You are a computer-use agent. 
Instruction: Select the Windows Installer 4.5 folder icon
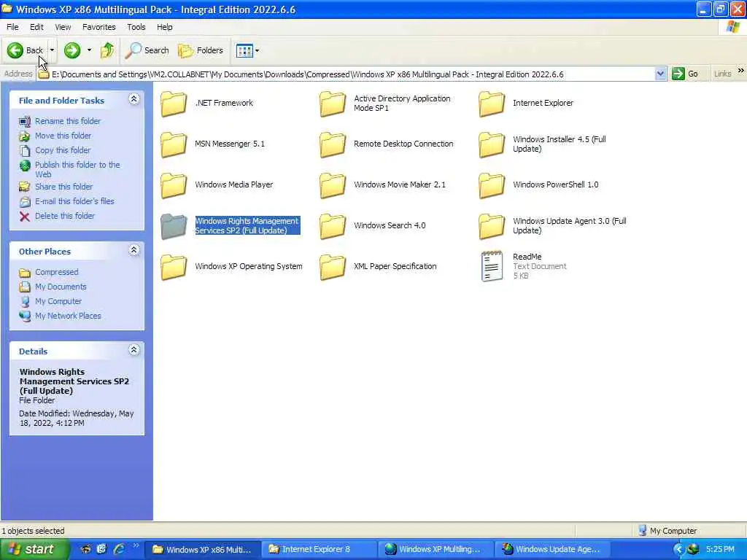(x=492, y=144)
